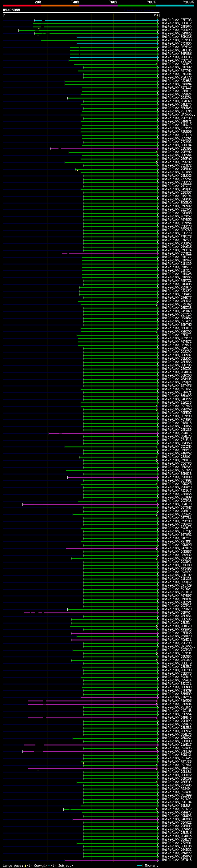Click the UniRef100_Q9ZP33 label
This screenshot has width=197, height=868.
pyautogui.click(x=176, y=40)
